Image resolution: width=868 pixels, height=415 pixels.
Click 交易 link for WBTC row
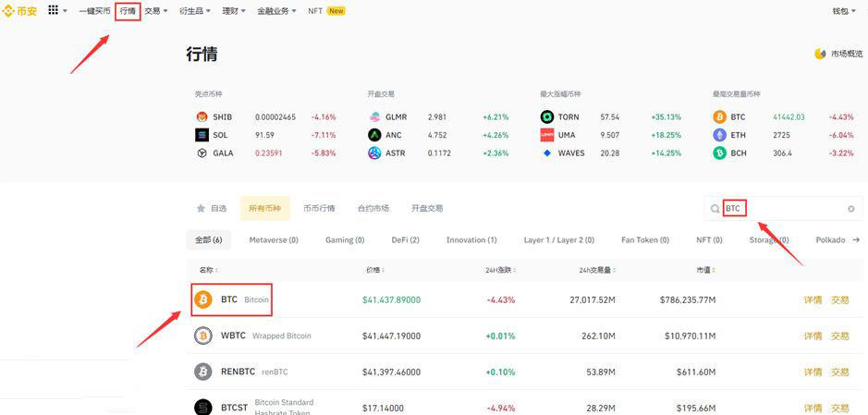tap(839, 336)
